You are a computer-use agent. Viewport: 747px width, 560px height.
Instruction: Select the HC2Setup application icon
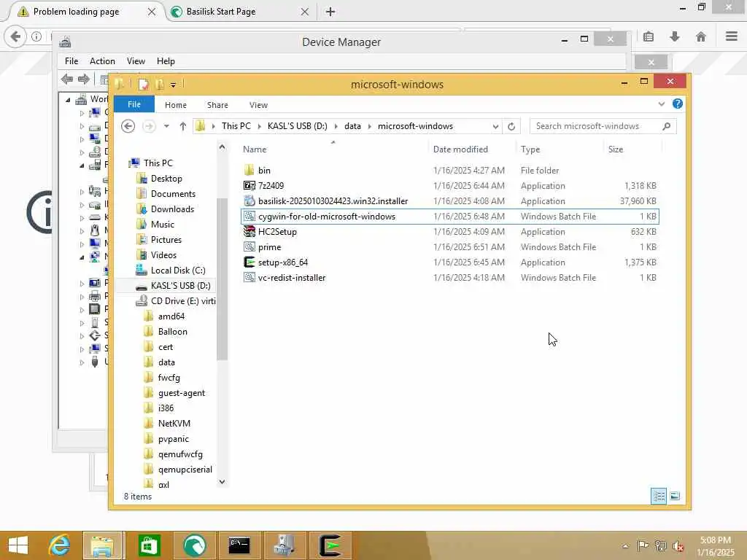(x=249, y=231)
